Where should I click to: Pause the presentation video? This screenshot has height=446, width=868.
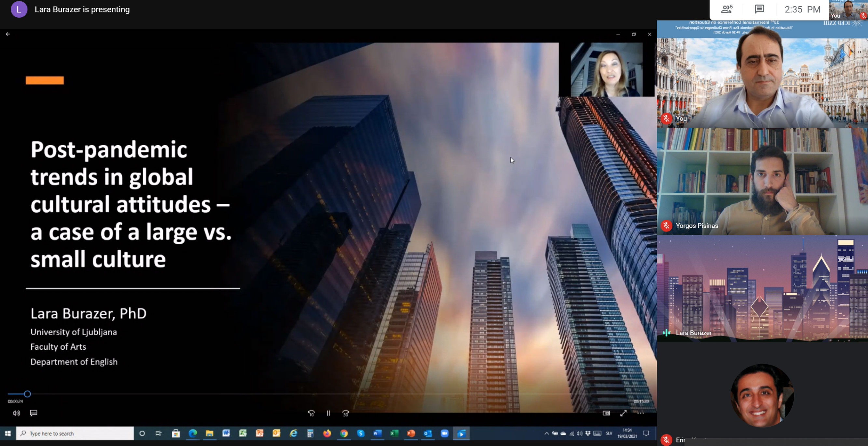(x=328, y=413)
